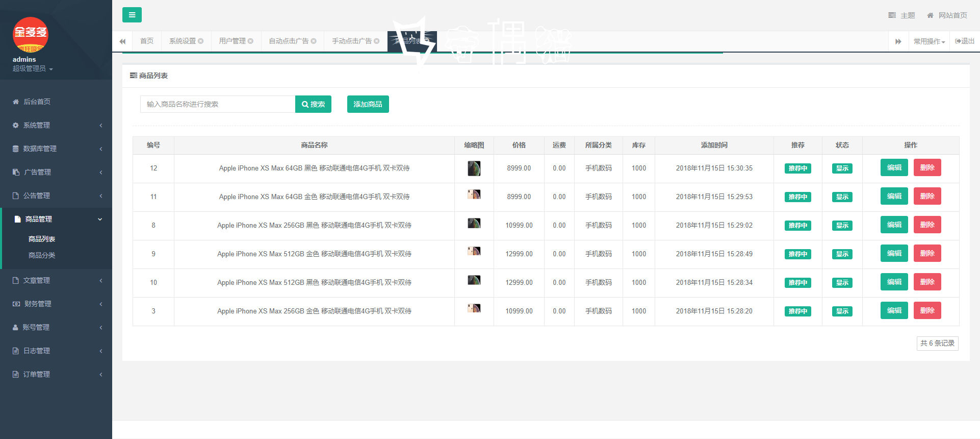Open 主题 theme switcher
The image size is (980, 439).
click(902, 15)
